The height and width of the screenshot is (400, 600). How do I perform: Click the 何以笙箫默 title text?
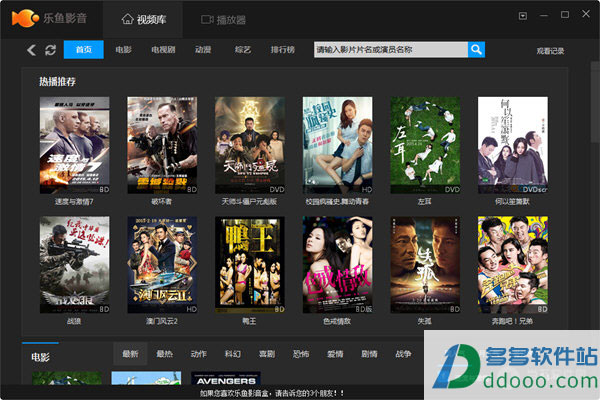point(512,201)
